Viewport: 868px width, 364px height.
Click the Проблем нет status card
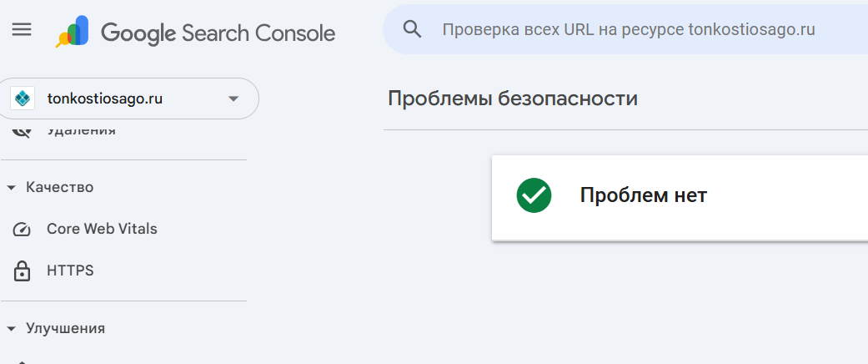(680, 198)
